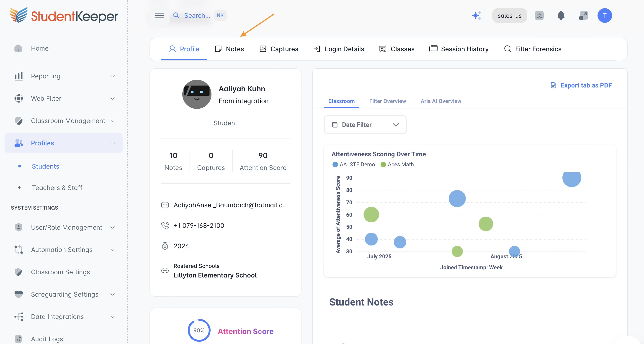Expand Data Integrations chevron

(x=113, y=316)
